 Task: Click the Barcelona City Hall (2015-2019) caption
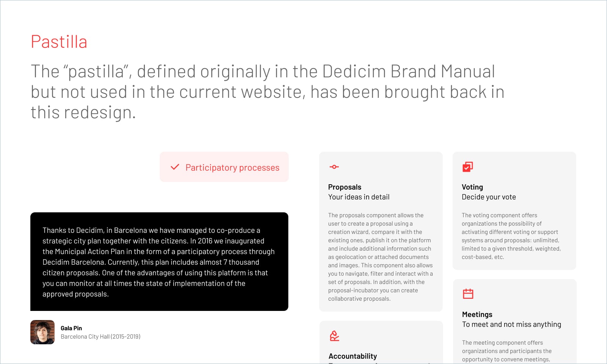(x=101, y=336)
